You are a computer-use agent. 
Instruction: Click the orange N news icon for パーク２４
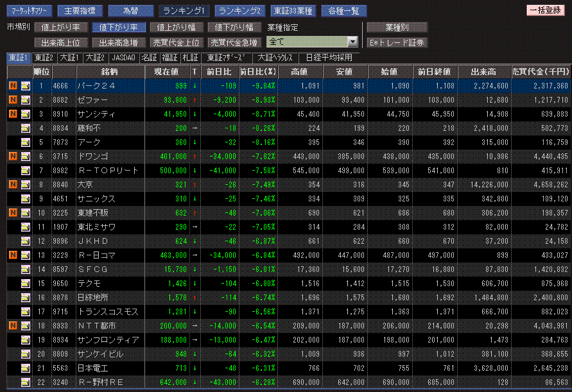[12, 86]
